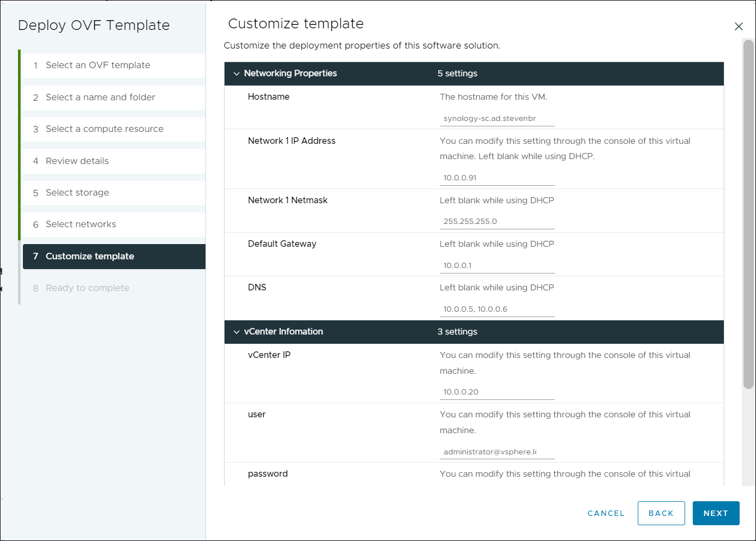
Task: Collapse the vCenter Infomation section
Action: (237, 332)
